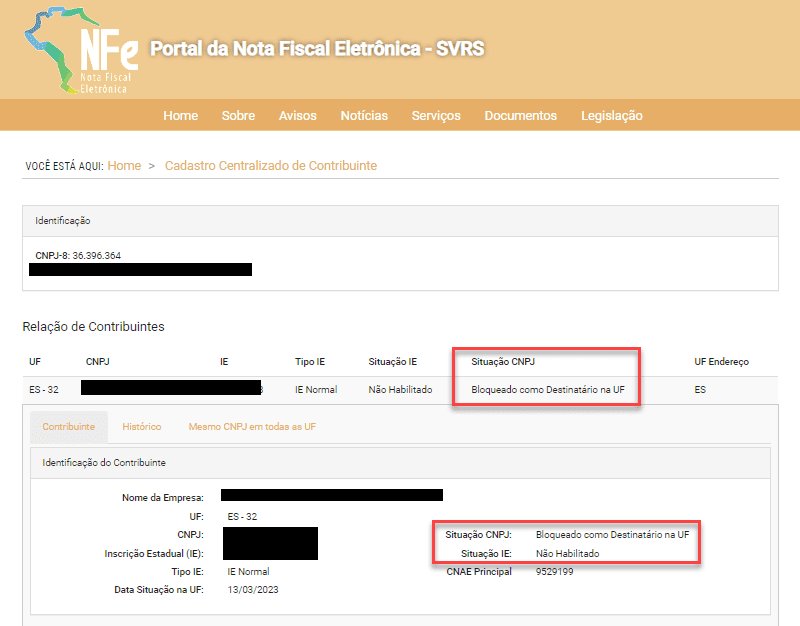This screenshot has width=800, height=626.
Task: Click the UF Endereço column header
Action: point(721,362)
